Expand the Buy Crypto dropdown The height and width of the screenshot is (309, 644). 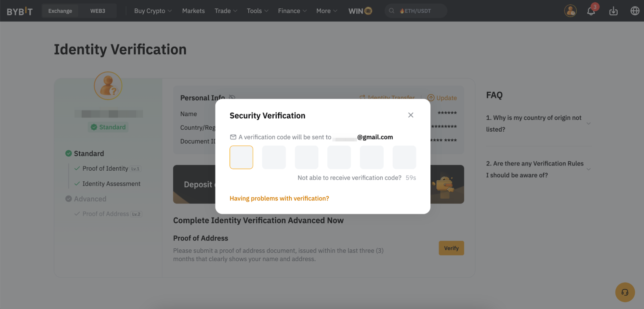[x=153, y=11]
